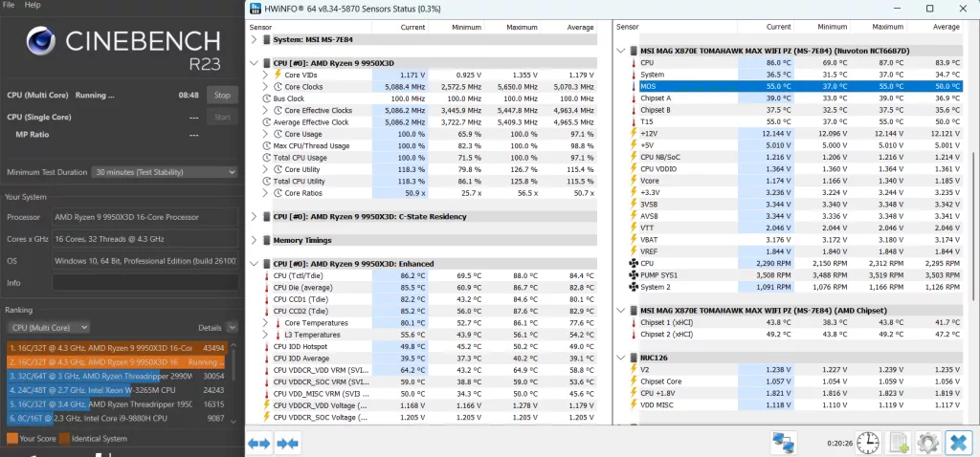Open the Minimum Test Duration dropdown
This screenshot has width=980, height=457.
click(164, 172)
